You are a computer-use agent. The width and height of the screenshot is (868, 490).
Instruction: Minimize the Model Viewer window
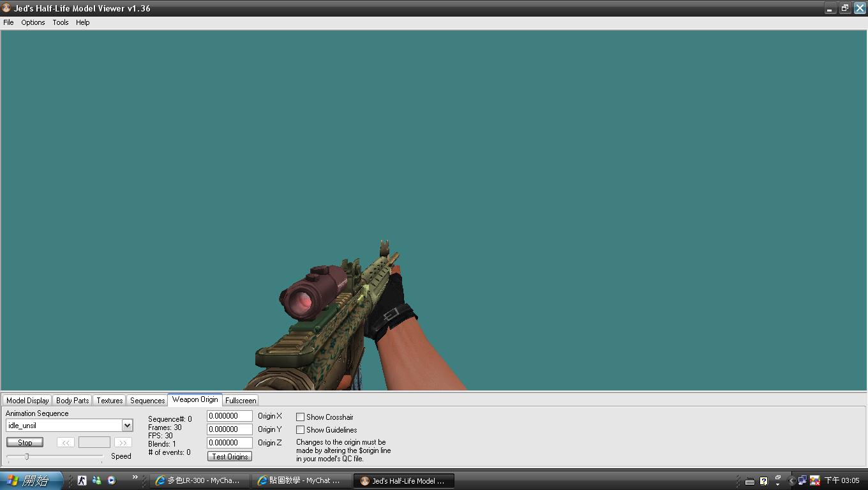point(830,8)
